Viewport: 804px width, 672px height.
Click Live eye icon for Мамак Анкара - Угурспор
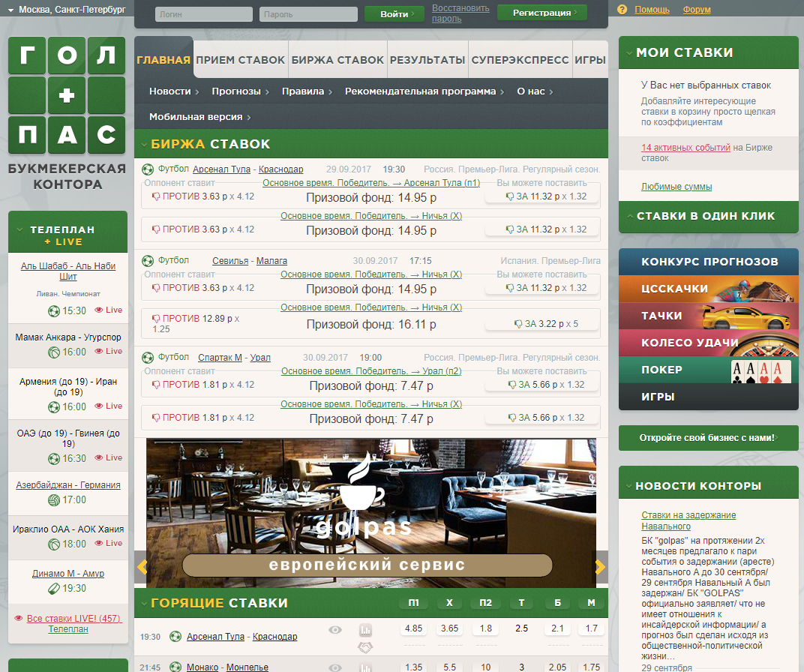(x=99, y=351)
